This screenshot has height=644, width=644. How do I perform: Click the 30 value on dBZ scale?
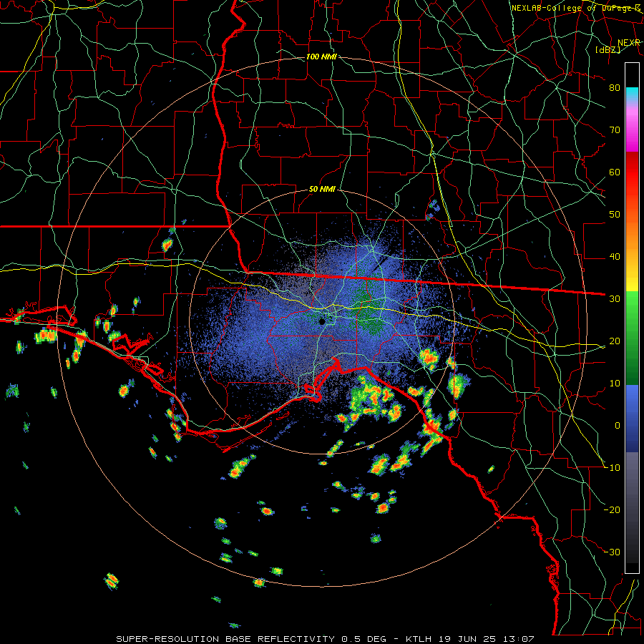click(615, 299)
